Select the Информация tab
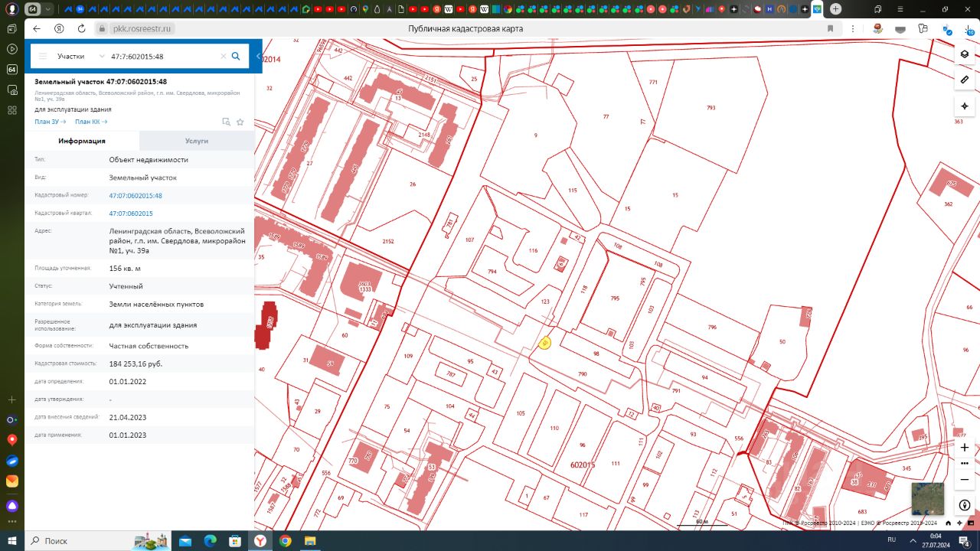 (82, 141)
